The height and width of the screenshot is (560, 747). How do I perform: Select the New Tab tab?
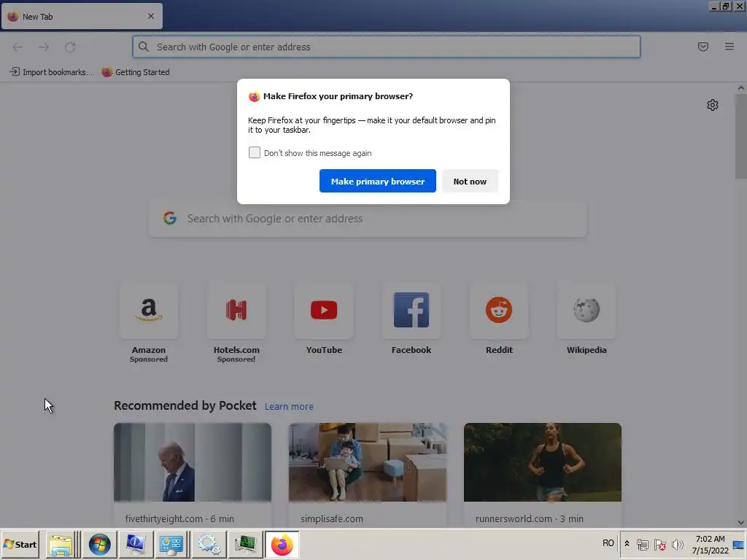[82, 16]
